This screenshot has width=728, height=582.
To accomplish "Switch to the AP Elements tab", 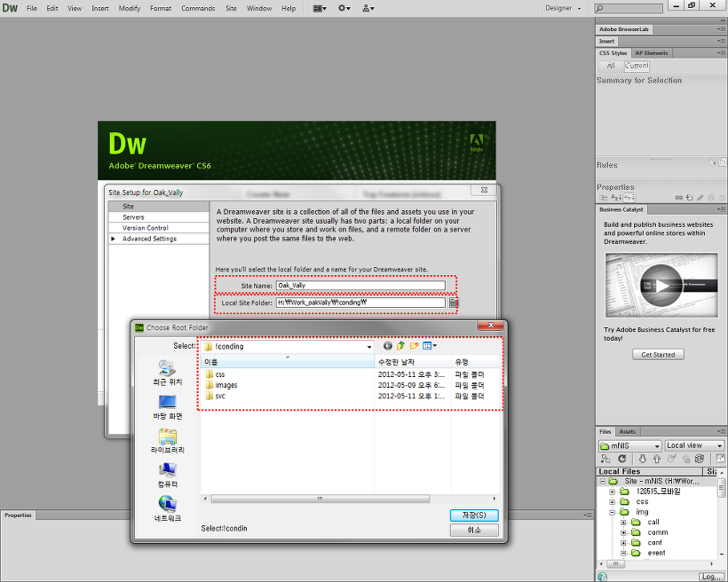I will click(x=652, y=53).
